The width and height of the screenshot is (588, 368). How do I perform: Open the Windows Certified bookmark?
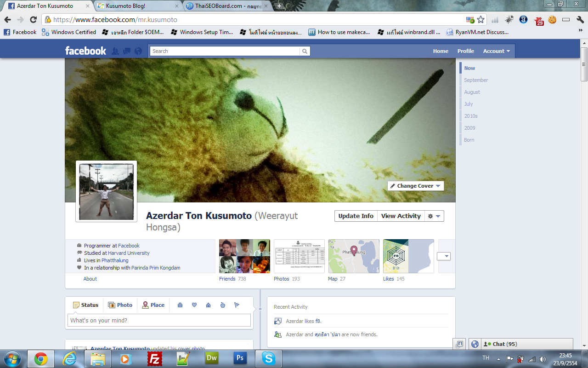pos(68,32)
